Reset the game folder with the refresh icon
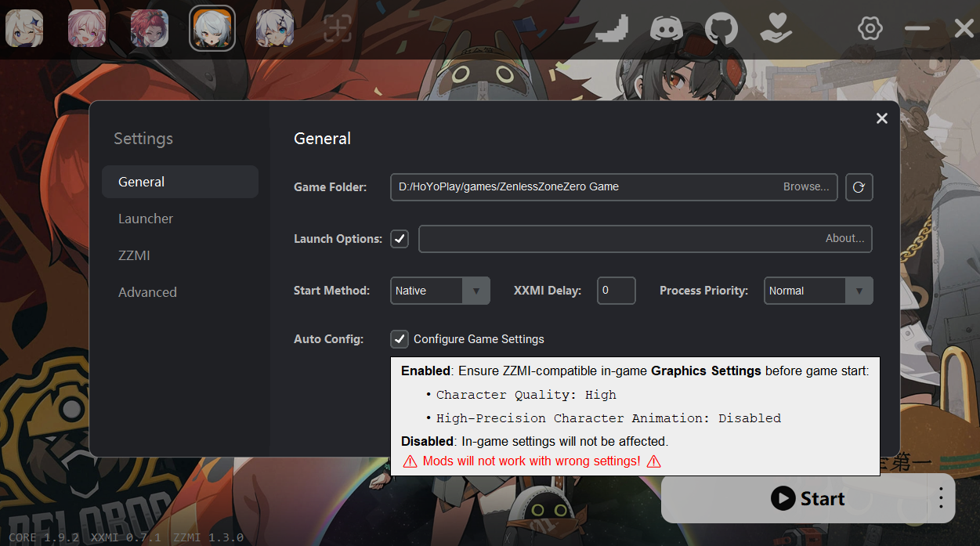 coord(859,187)
